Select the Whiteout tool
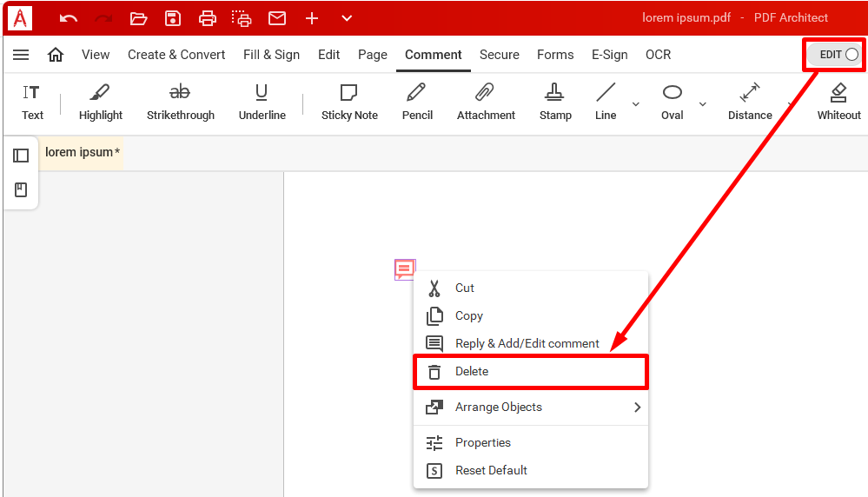868x497 pixels. click(x=838, y=103)
